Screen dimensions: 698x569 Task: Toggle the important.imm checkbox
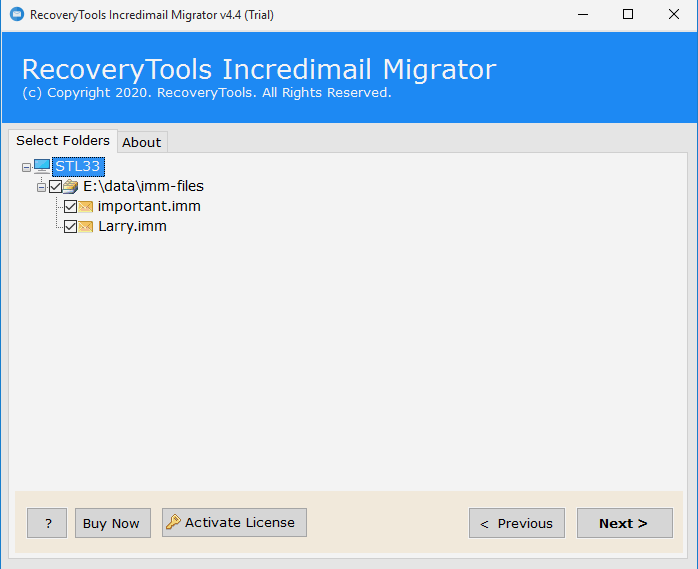click(x=70, y=206)
